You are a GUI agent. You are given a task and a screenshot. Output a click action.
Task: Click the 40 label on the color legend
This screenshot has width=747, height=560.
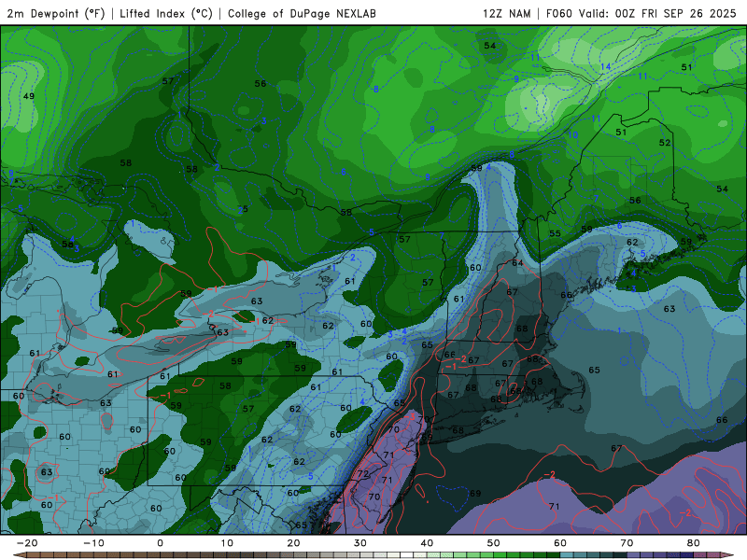(x=427, y=543)
